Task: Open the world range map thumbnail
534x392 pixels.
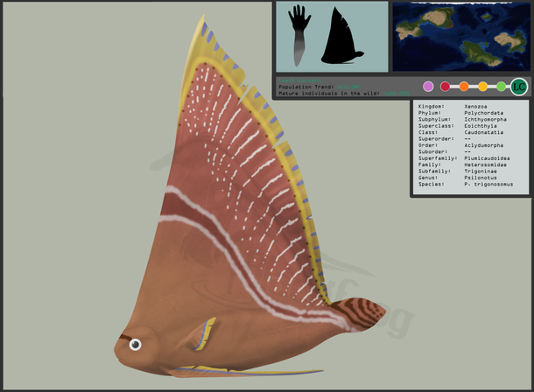Action: (461, 36)
